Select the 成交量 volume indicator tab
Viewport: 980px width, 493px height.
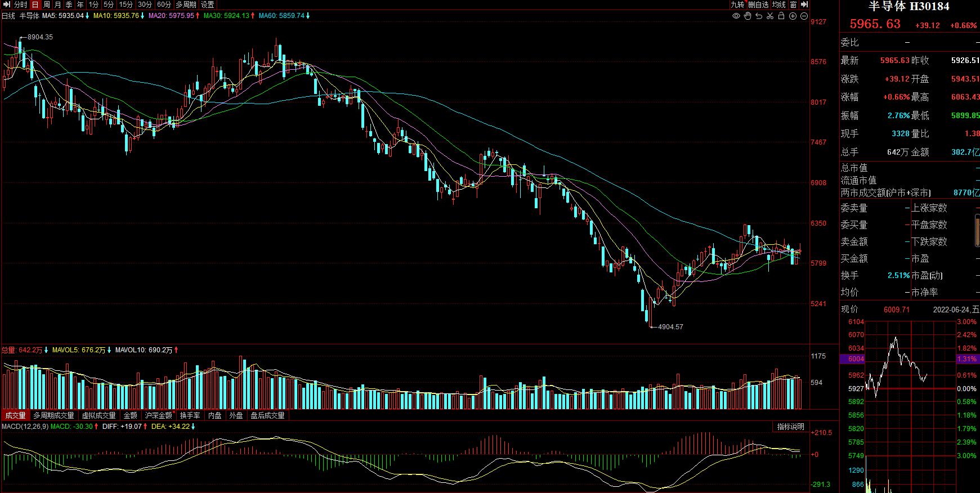[15, 415]
